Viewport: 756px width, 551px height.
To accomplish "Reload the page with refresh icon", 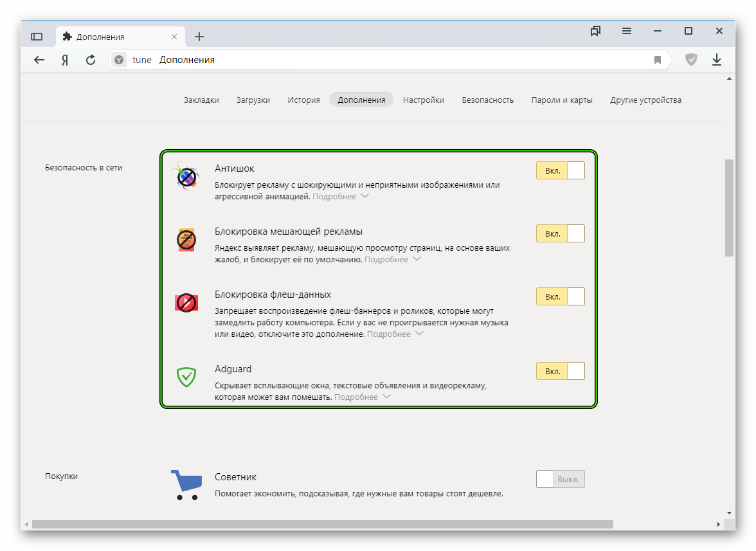I will point(91,60).
